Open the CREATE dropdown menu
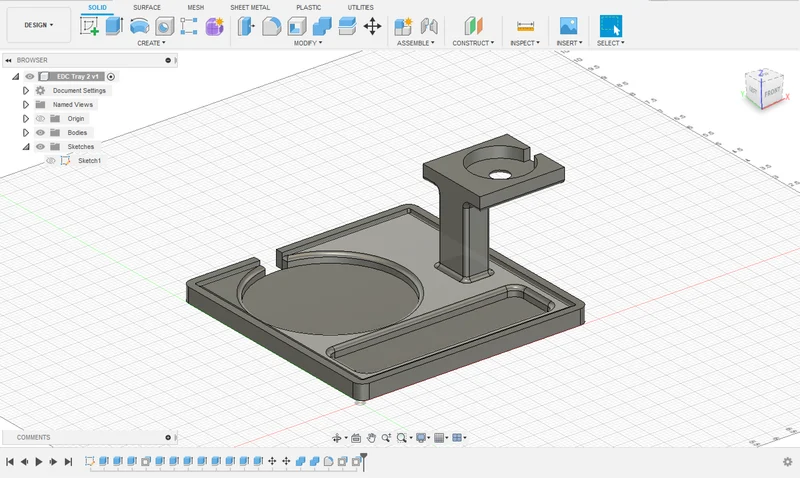 pyautogui.click(x=151, y=43)
